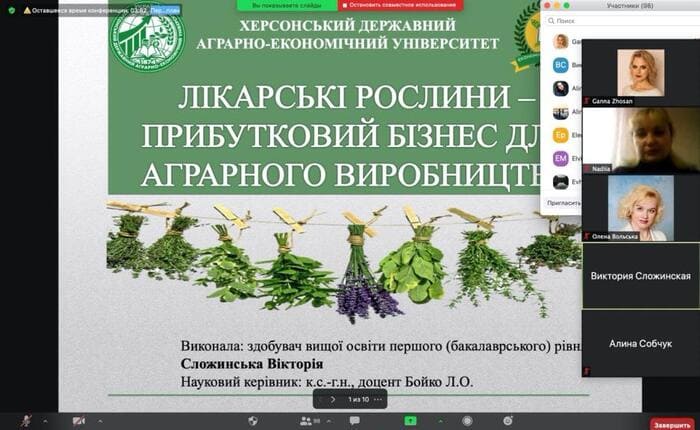
Task: Click the magnifier icon in participants search
Action: tap(551, 21)
